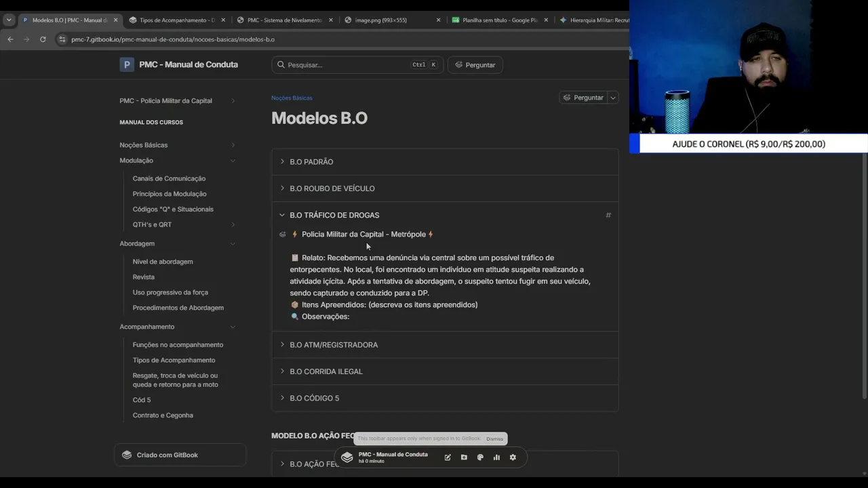
Task: Expand the B.O CÓDIGO 5 section
Action: click(445, 398)
